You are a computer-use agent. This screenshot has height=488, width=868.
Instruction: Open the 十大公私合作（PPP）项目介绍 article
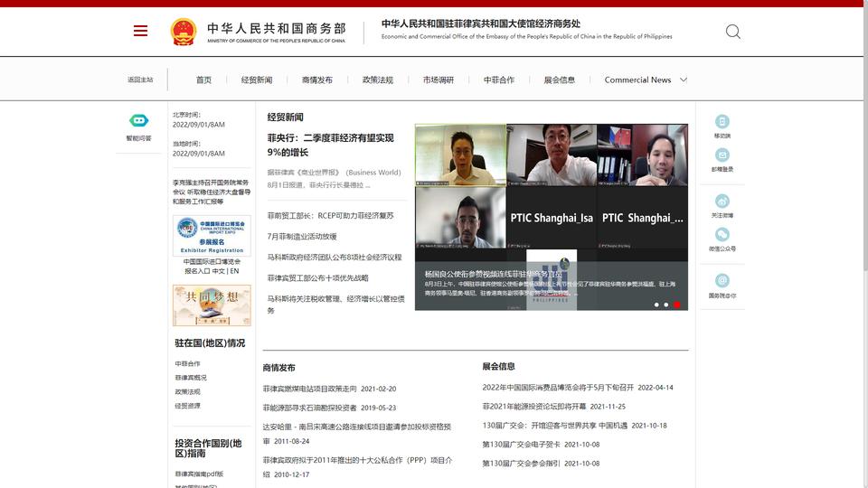358,467
